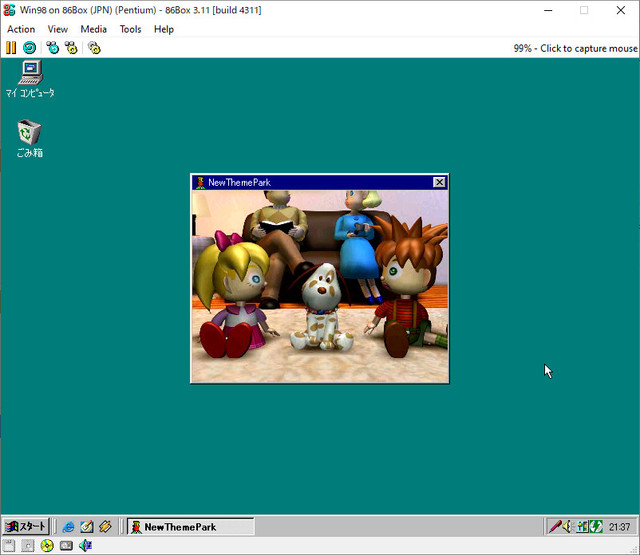Click the last yellow toolbar icon, after the second separator
Viewport: 640px width, 555px height.
coord(94,48)
